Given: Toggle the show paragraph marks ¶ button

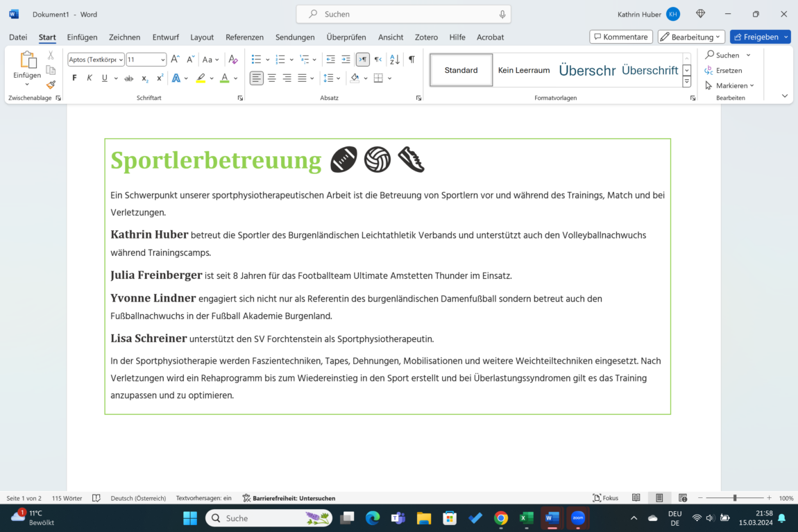Looking at the screenshot, I should (x=411, y=60).
